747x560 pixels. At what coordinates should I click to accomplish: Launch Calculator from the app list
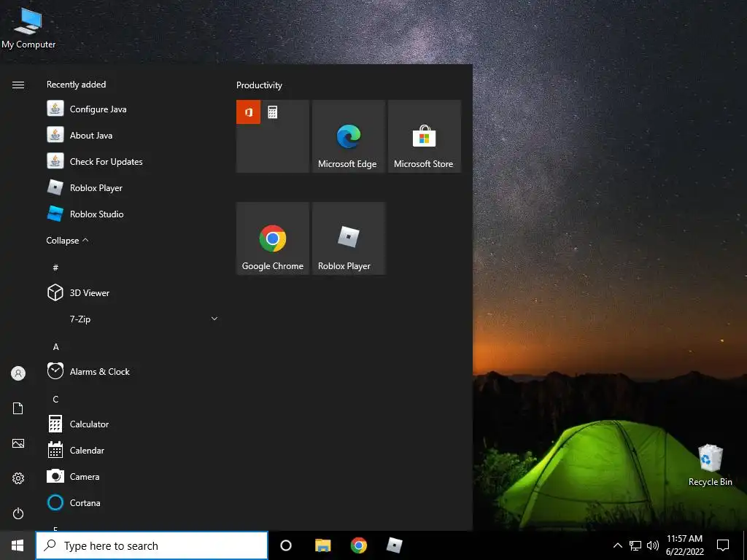(131, 424)
